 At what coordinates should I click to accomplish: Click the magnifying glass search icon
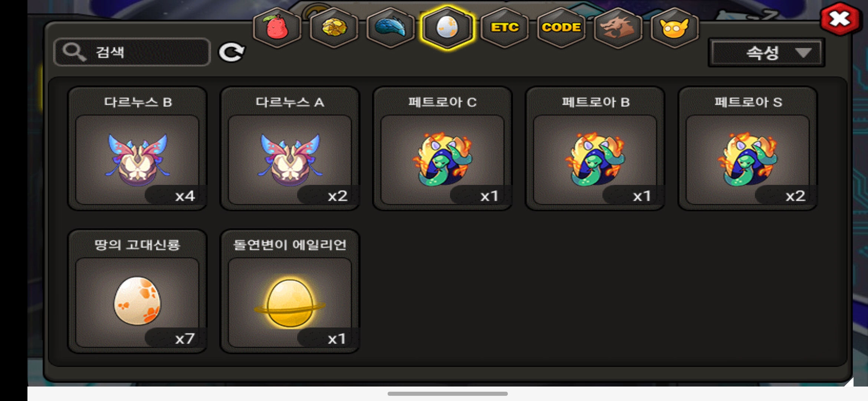[x=74, y=52]
